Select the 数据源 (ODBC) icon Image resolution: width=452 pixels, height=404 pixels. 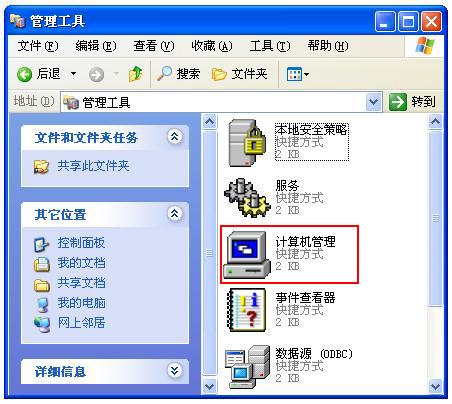247,367
